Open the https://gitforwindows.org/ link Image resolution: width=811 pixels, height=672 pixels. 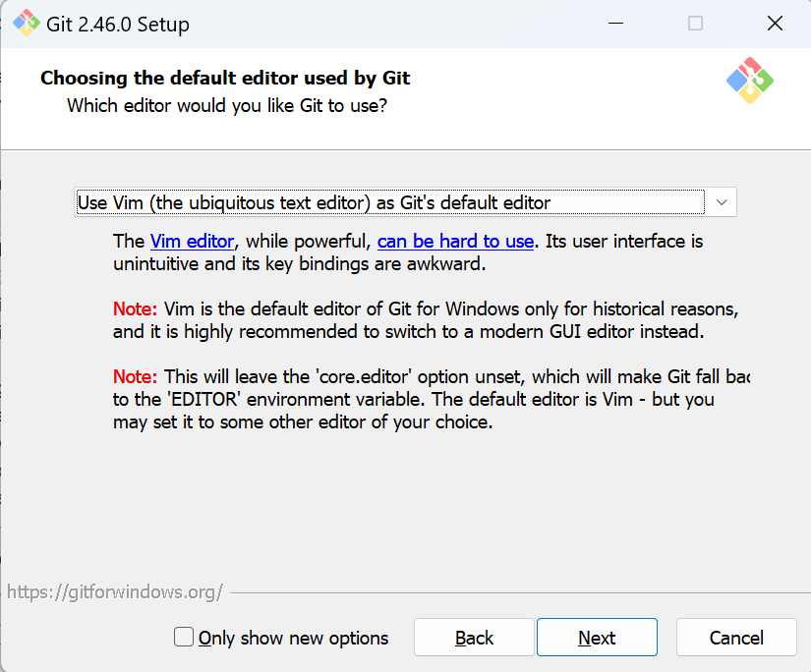tap(114, 591)
